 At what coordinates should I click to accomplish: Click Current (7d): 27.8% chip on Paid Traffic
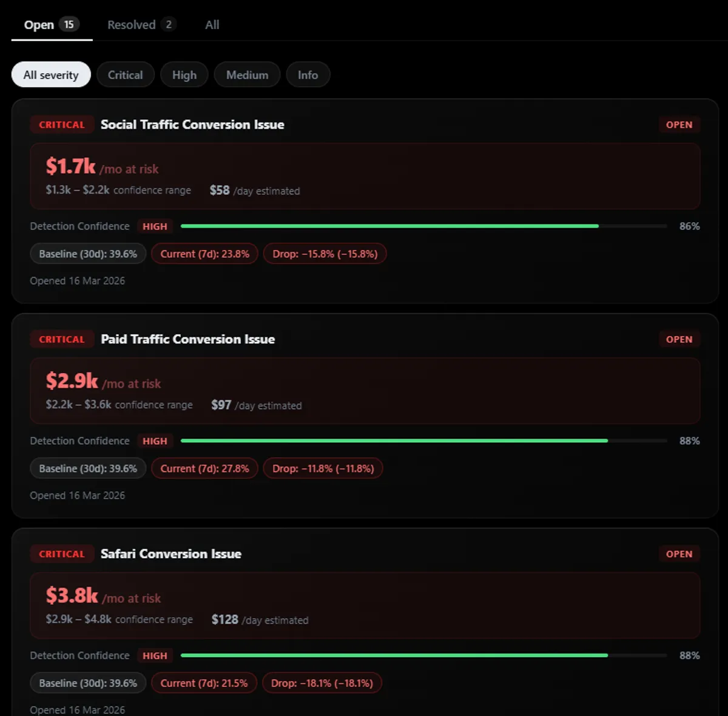[204, 468]
